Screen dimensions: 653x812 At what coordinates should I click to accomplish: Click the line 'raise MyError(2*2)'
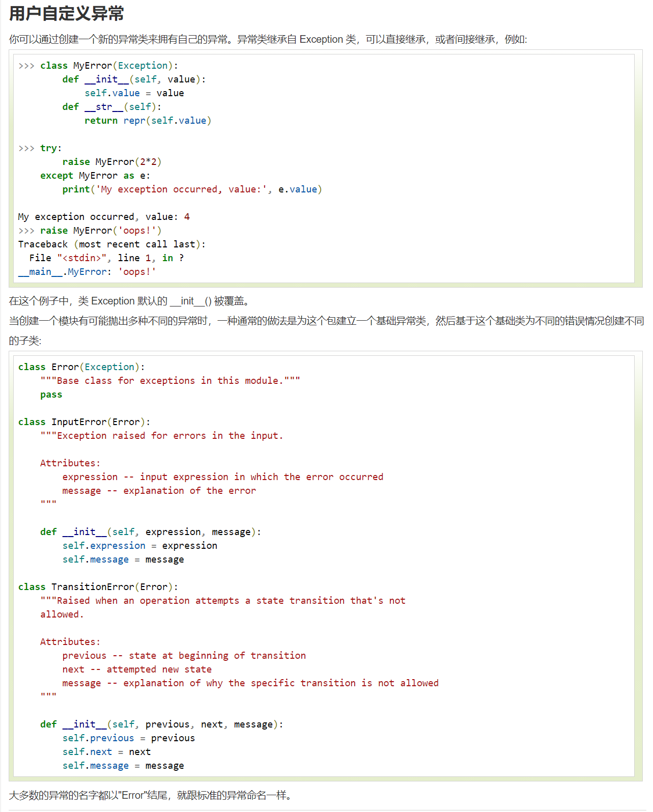coord(112,162)
